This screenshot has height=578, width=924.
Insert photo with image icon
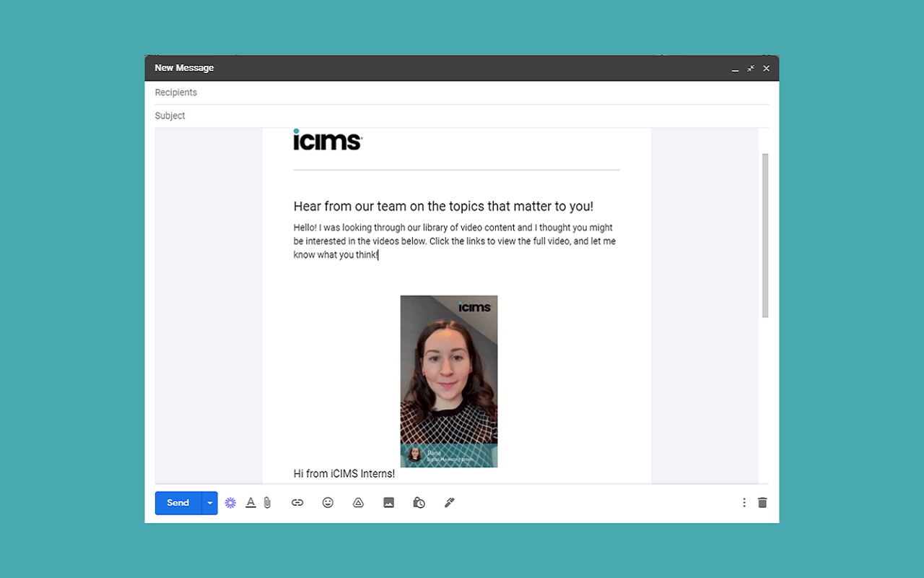click(388, 503)
